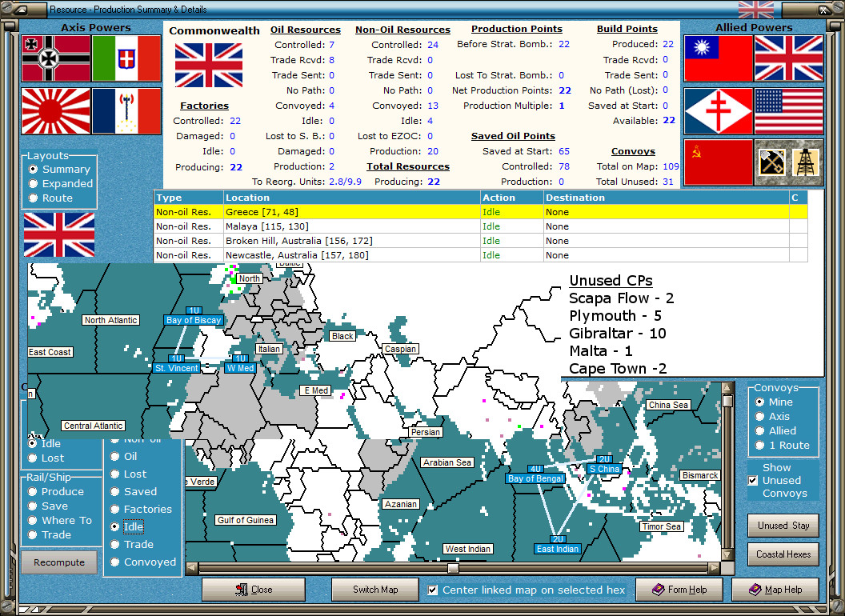
Task: Click the Action column header
Action: tap(512, 198)
